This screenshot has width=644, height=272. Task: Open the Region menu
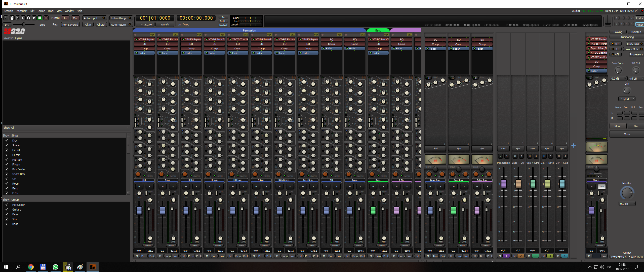pos(41,11)
